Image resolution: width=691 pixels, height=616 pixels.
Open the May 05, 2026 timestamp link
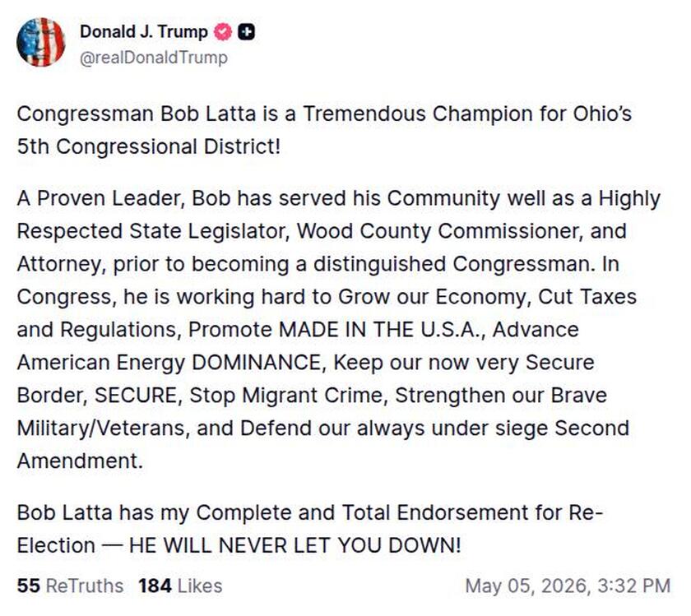[x=568, y=586]
